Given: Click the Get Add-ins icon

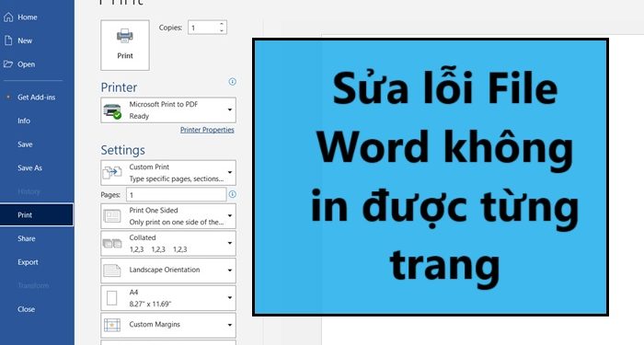Looking at the screenshot, I should point(8,98).
